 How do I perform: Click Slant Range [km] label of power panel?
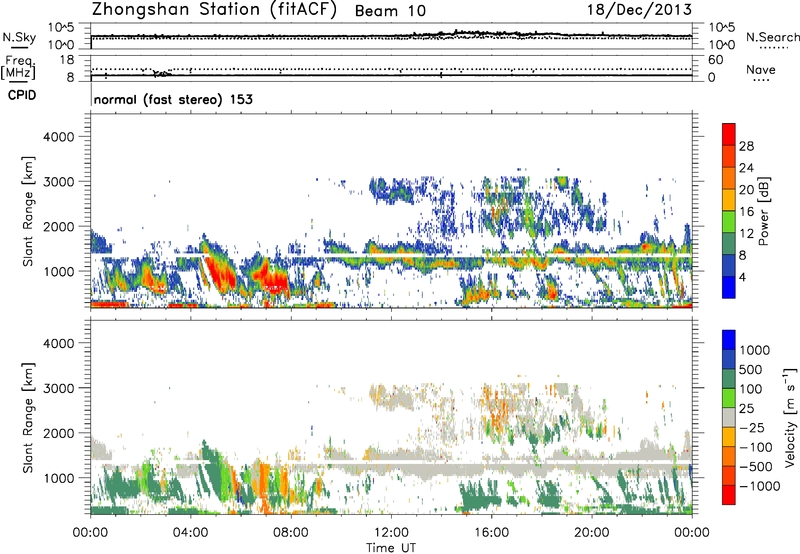[28, 211]
